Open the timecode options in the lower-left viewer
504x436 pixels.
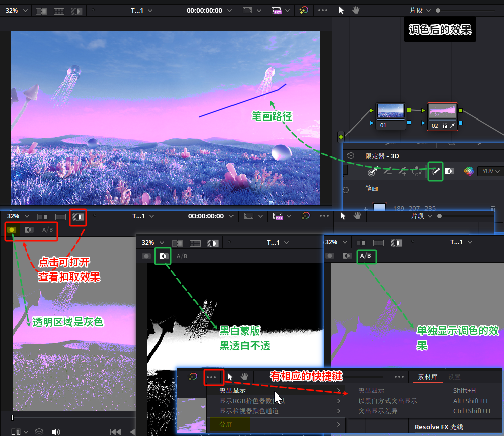(x=231, y=216)
